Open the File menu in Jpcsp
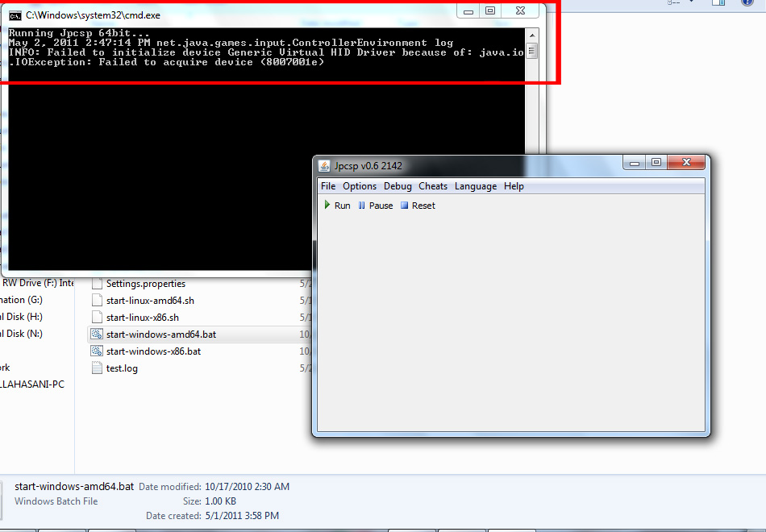Image resolution: width=766 pixels, height=532 pixels. tap(328, 186)
